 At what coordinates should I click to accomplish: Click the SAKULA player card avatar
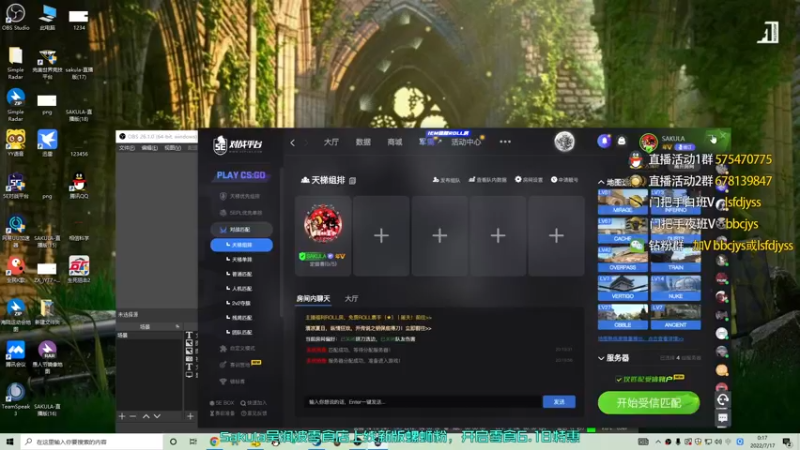pos(323,223)
